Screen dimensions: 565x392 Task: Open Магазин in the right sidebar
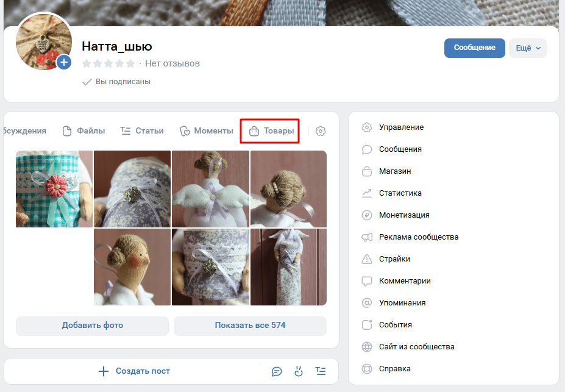(394, 171)
